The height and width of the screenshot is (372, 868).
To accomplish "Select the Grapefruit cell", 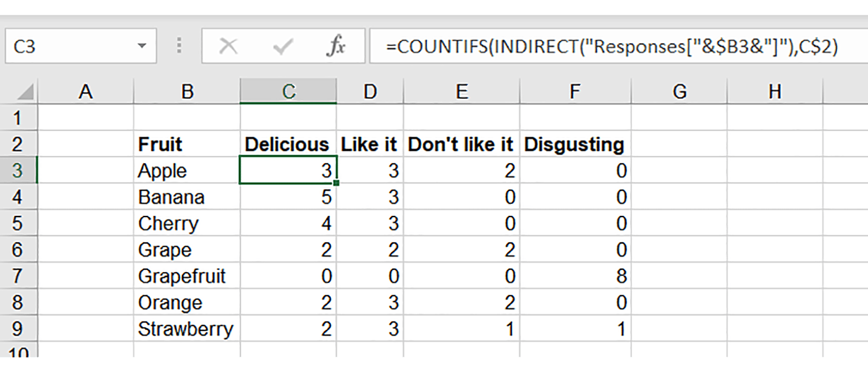I will [x=187, y=276].
